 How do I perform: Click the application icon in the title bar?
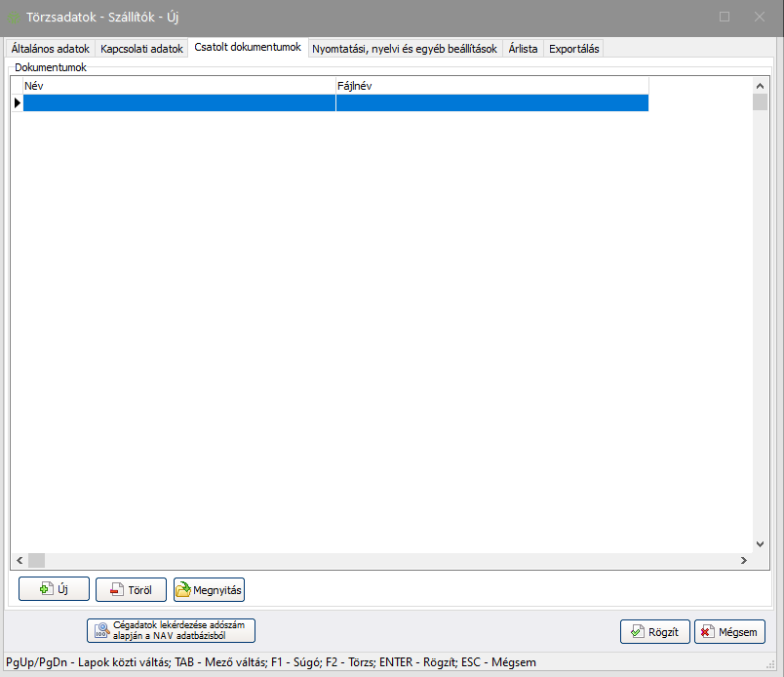point(14,17)
